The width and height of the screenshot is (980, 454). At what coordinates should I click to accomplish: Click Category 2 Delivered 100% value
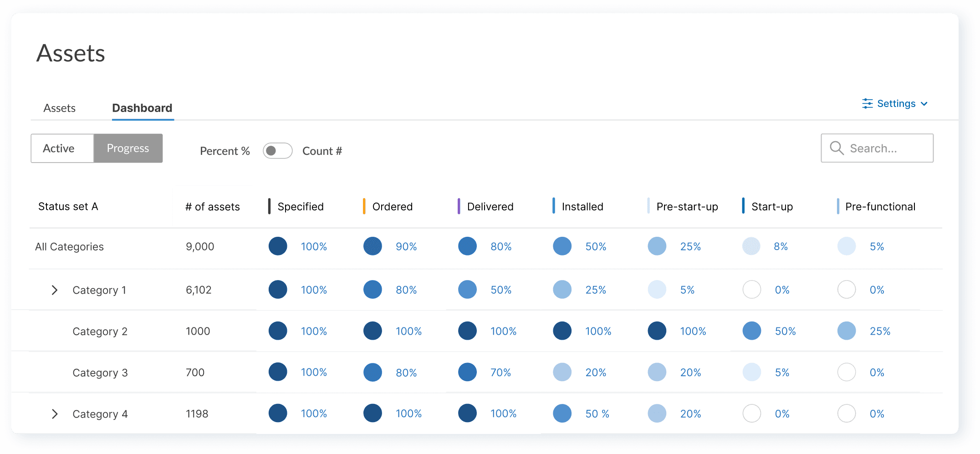[503, 332]
